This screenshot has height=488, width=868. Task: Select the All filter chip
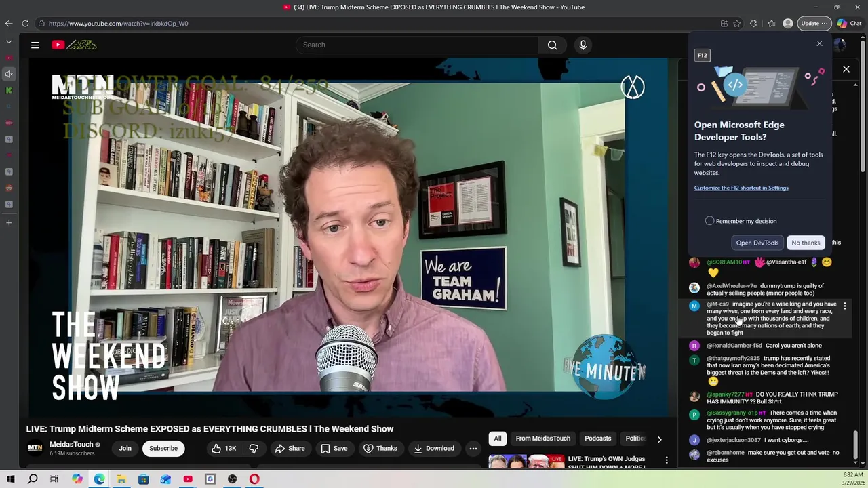point(498,439)
